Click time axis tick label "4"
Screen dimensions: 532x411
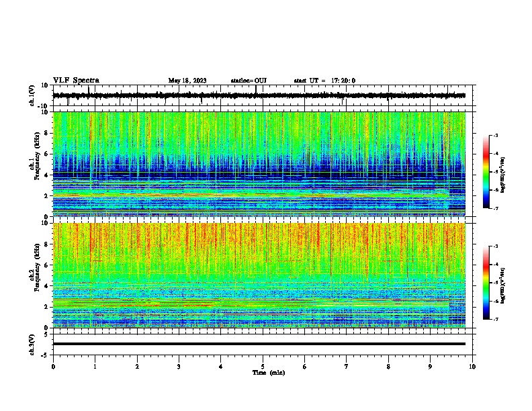[x=221, y=367]
